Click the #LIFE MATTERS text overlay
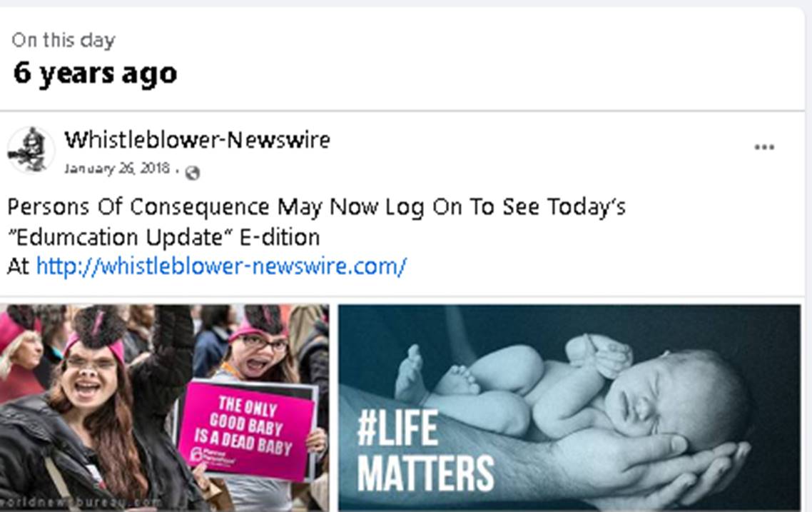Screen dimensions: 812x512 425,451
